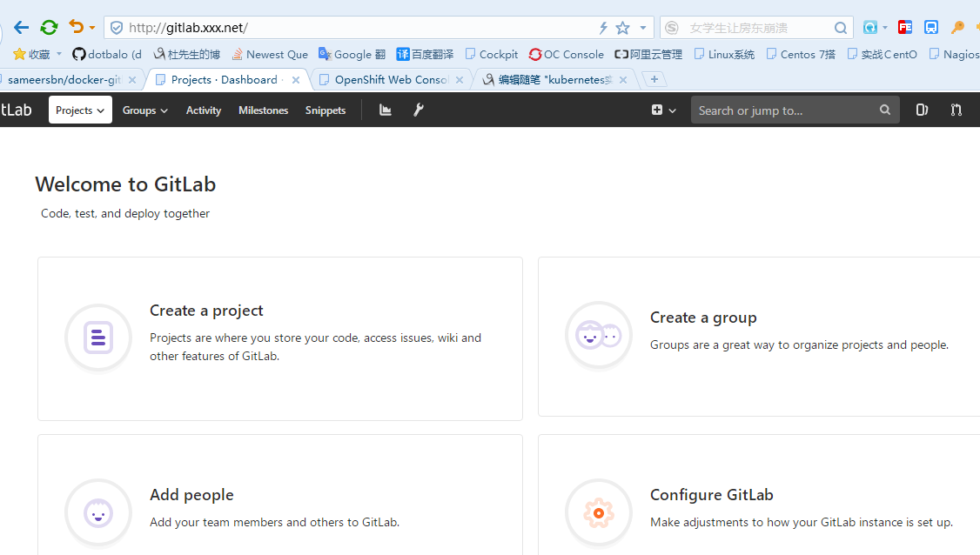The image size is (980, 555).
Task: Open the Nagios bookmark
Action: pyautogui.click(x=955, y=55)
